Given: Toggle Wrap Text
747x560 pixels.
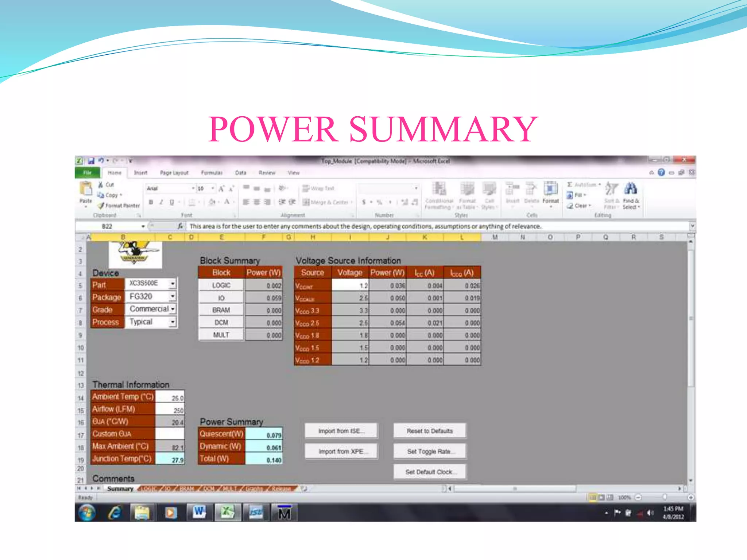Looking at the screenshot, I should pos(318,188).
